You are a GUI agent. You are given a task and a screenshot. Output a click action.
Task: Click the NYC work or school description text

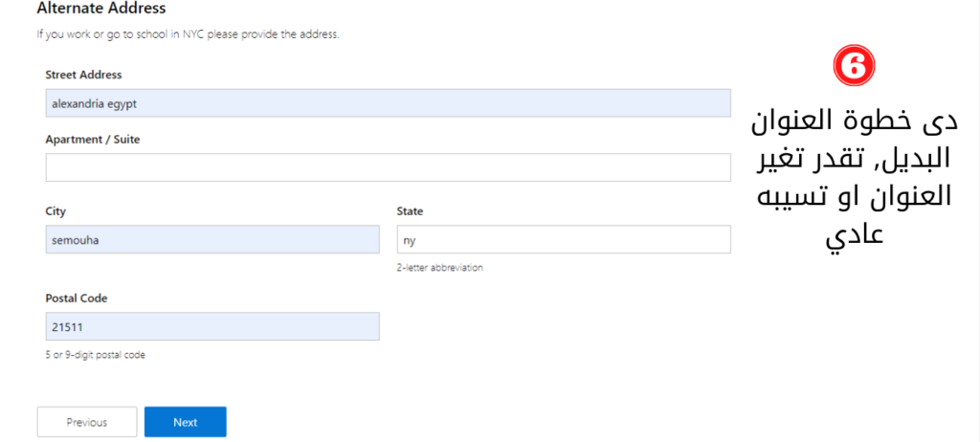click(x=189, y=34)
